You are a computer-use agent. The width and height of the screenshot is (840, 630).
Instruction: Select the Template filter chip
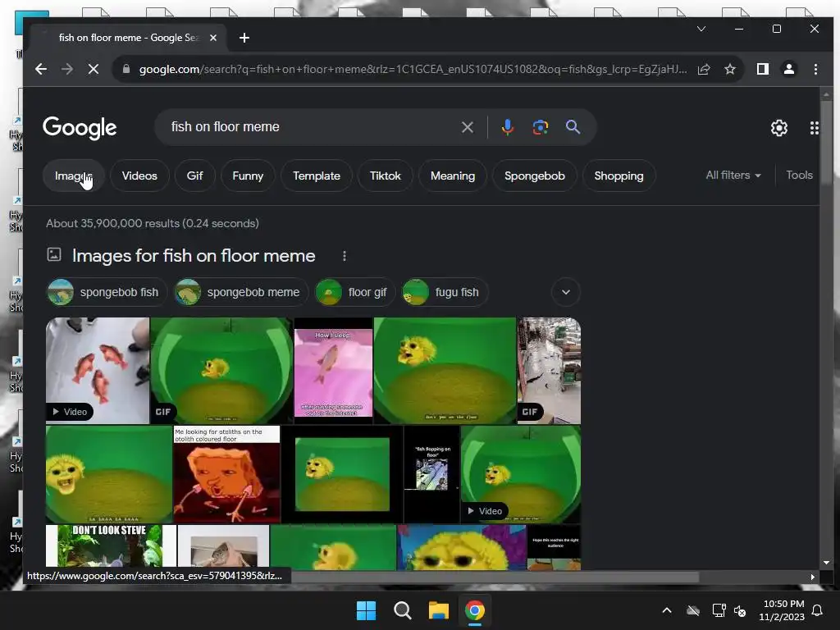[x=317, y=176]
